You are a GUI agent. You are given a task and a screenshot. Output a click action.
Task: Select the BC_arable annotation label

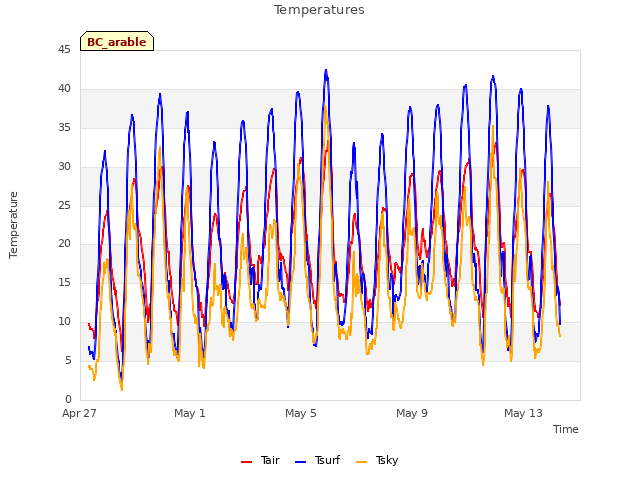117,41
